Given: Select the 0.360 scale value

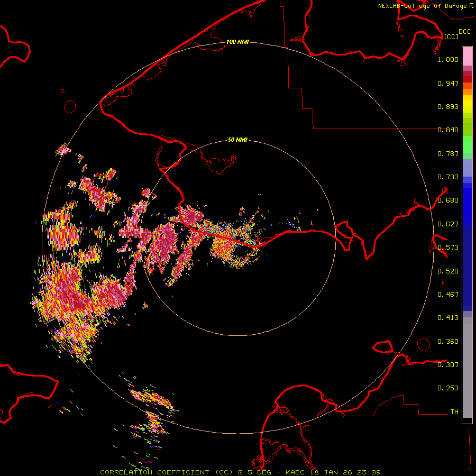Looking at the screenshot, I should tap(448, 342).
